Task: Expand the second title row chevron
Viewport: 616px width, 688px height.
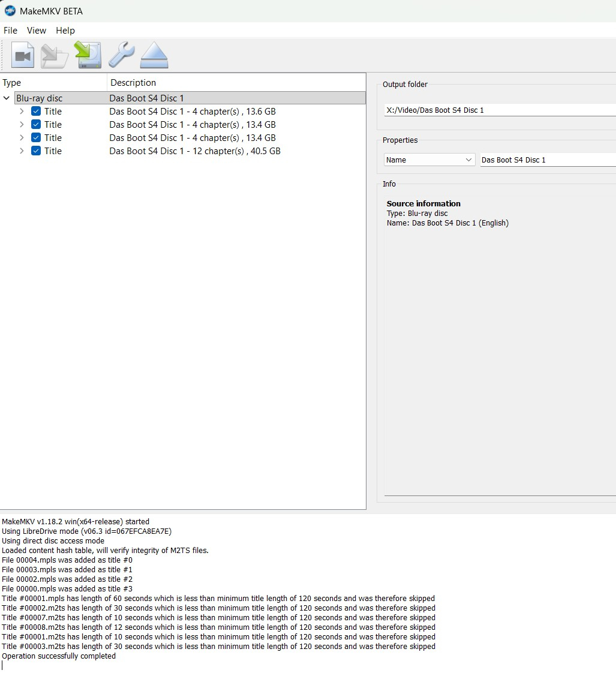Action: pyautogui.click(x=22, y=125)
